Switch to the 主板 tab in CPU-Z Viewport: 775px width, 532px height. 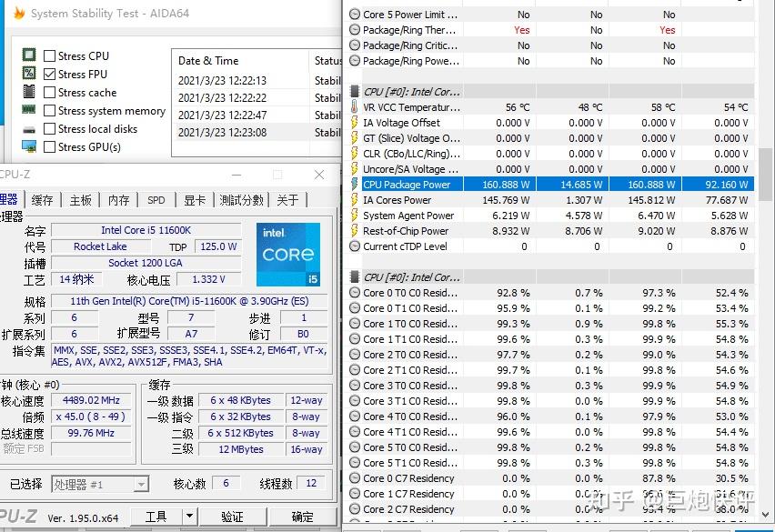[81, 200]
